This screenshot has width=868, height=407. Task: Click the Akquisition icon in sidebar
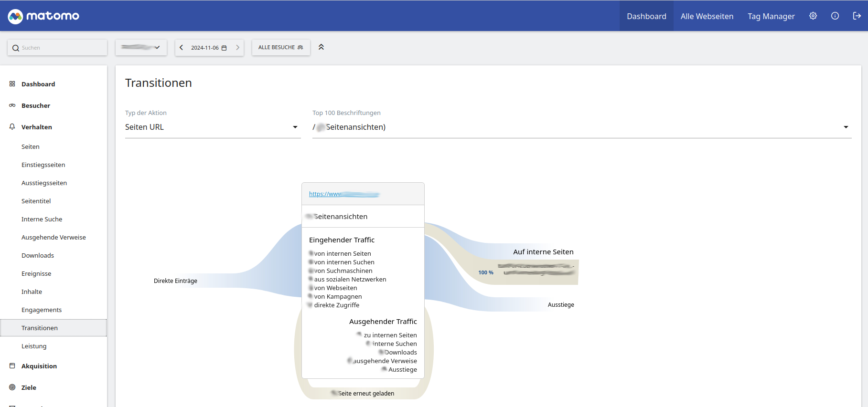pos(12,366)
